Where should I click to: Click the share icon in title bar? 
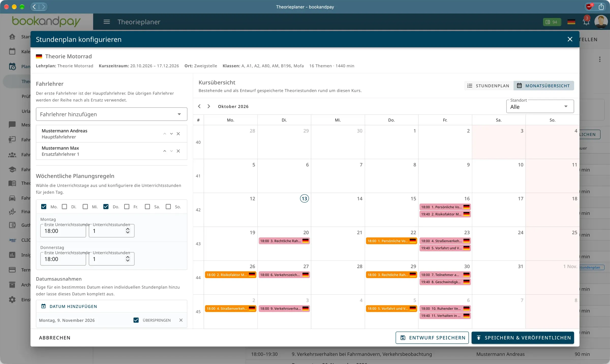601,7
